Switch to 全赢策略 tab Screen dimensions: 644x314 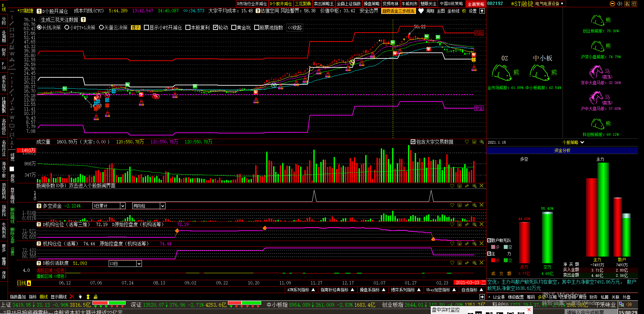(476, 4)
